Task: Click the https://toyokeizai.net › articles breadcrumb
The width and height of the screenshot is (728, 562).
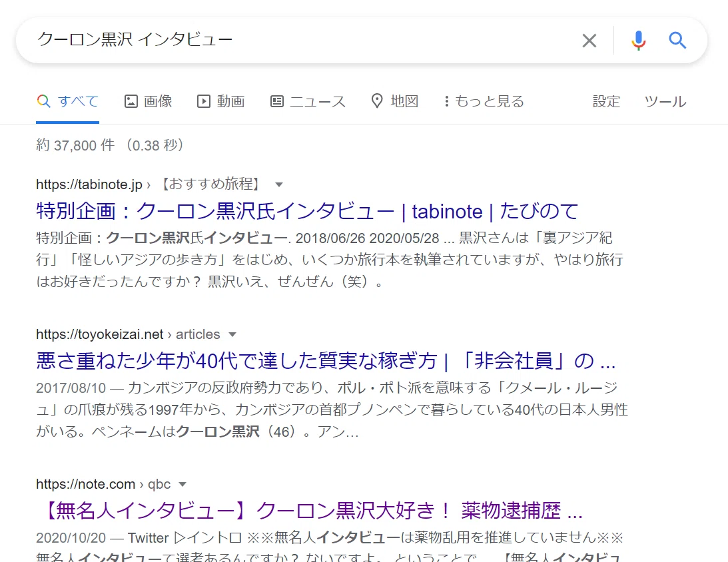Action: pos(128,334)
